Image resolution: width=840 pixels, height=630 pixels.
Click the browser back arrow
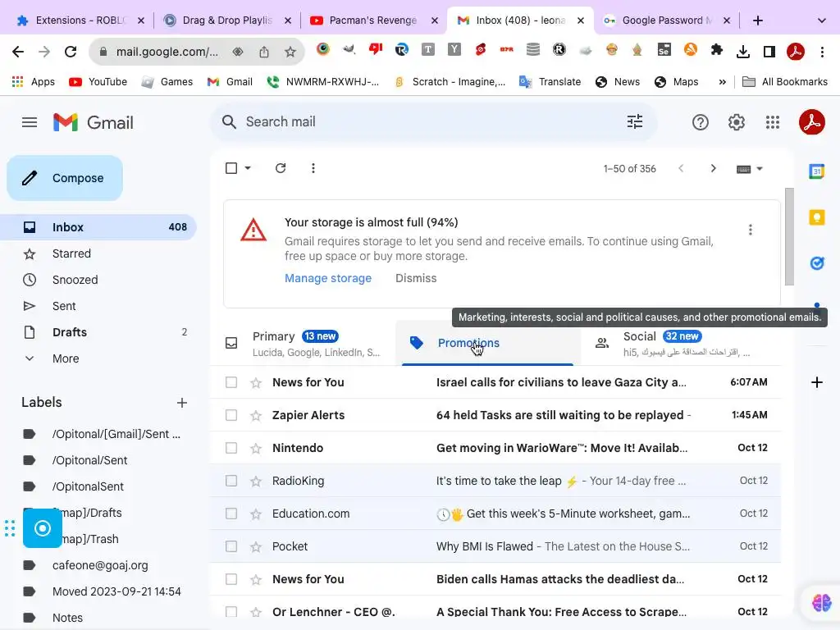pos(18,52)
